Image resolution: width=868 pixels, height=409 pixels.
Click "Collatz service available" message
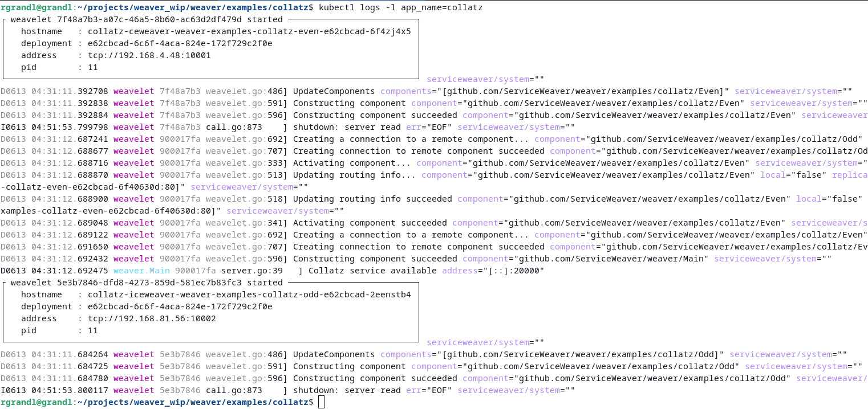point(372,271)
